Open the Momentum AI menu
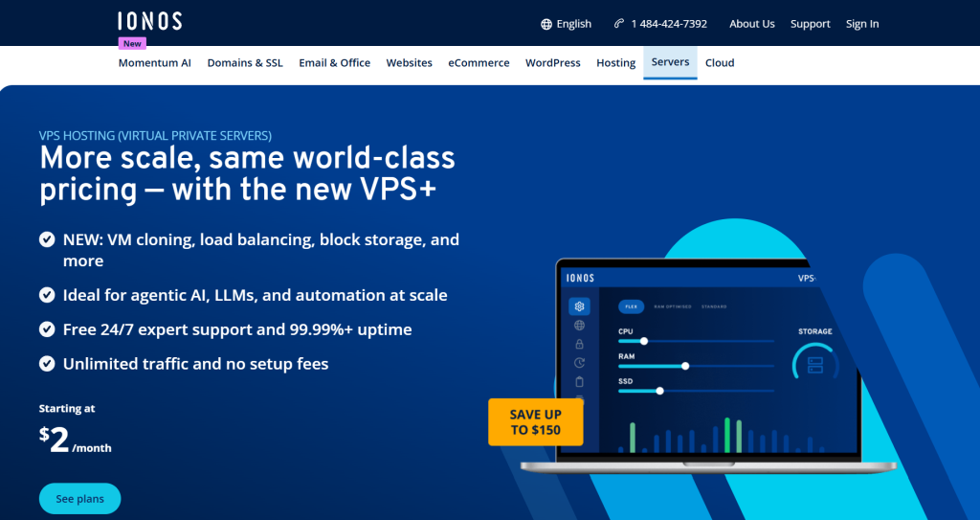 [154, 62]
